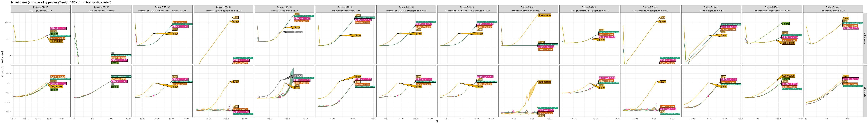Click the "unit: kilobytes" row strip

click(x=865, y=38)
